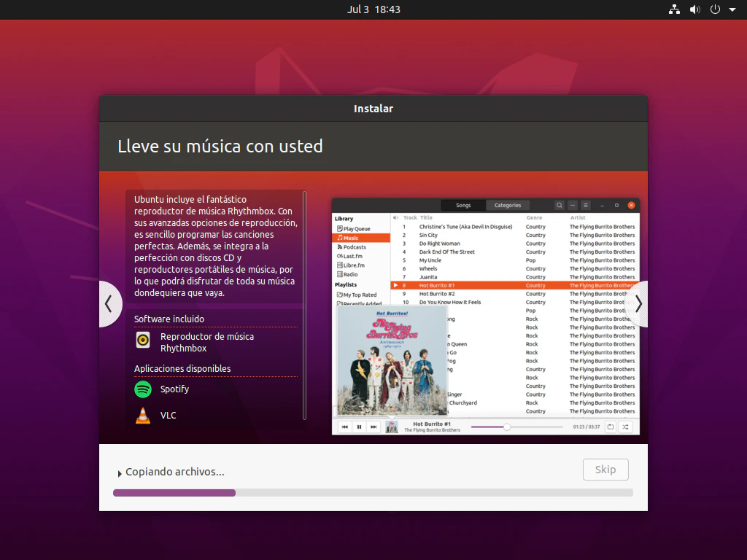Select the track Hot Burrito #2

(514, 294)
